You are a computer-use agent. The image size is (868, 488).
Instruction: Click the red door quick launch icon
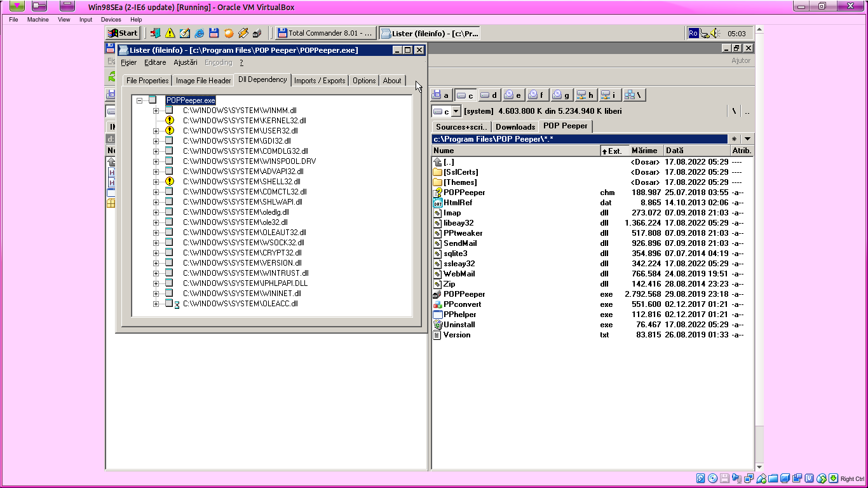tap(155, 33)
